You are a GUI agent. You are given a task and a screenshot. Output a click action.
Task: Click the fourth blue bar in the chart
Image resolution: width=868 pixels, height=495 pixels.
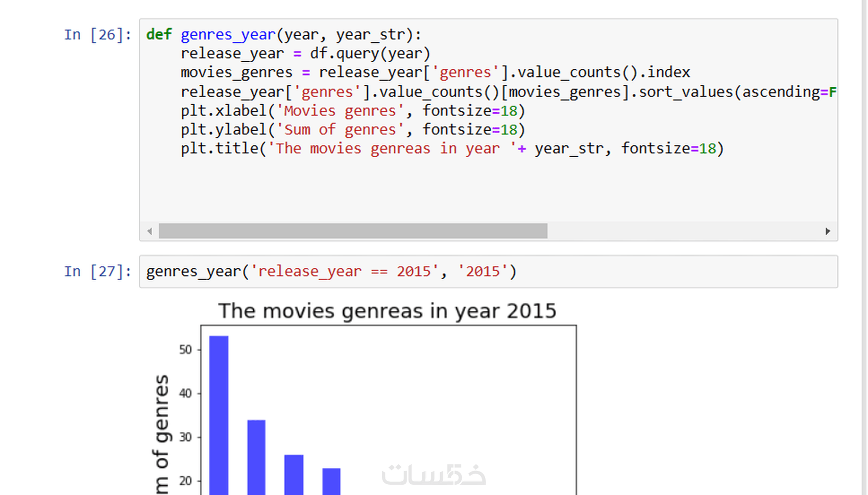331,481
